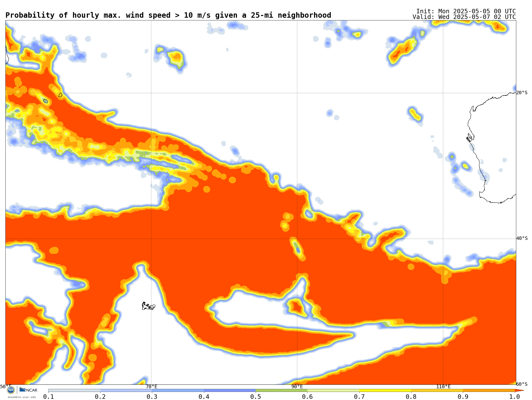532x400 pixels.
Task: Click the NCAR logo
Action: [28, 390]
